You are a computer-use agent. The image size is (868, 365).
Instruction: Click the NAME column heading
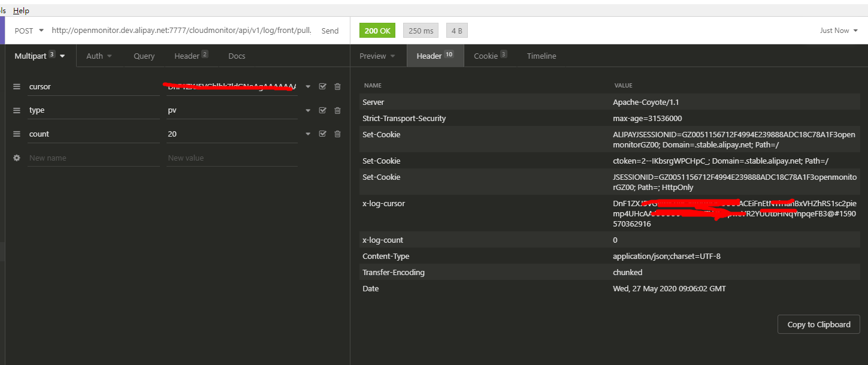tap(373, 86)
